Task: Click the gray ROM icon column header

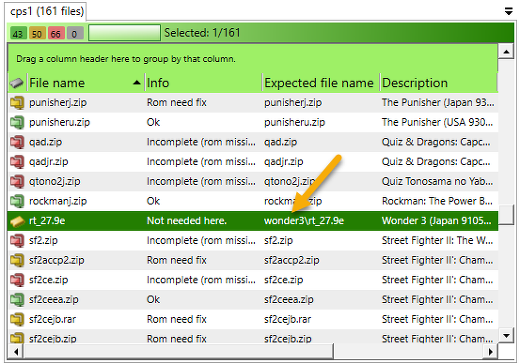Action: point(17,83)
